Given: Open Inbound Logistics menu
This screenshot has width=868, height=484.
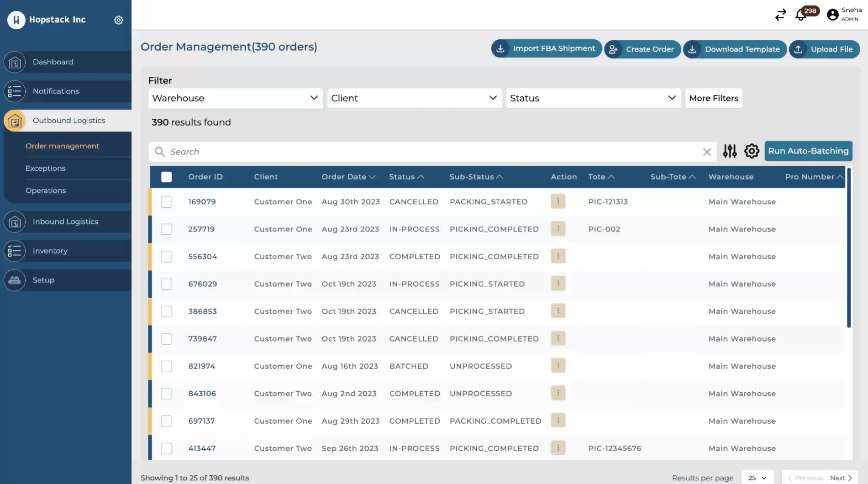Looking at the screenshot, I should pos(65,222).
